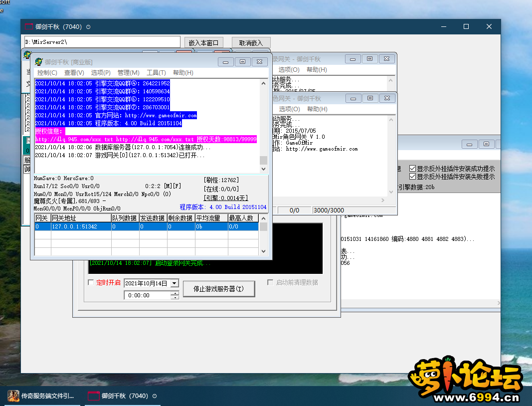The width and height of the screenshot is (532, 406).
Task: Click 队列数据 column header
Action: [125, 218]
